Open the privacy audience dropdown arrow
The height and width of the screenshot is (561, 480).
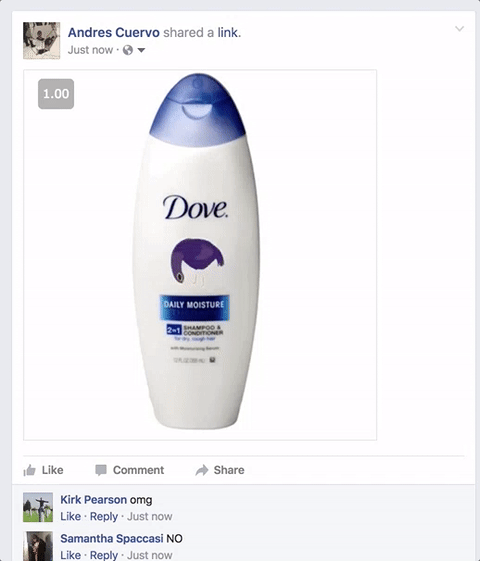141,50
